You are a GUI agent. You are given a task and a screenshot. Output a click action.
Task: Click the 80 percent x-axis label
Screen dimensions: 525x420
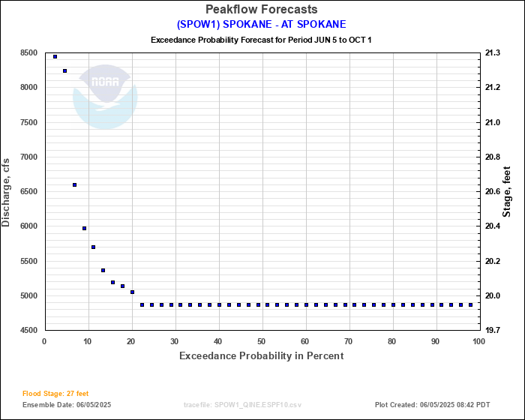(x=392, y=342)
